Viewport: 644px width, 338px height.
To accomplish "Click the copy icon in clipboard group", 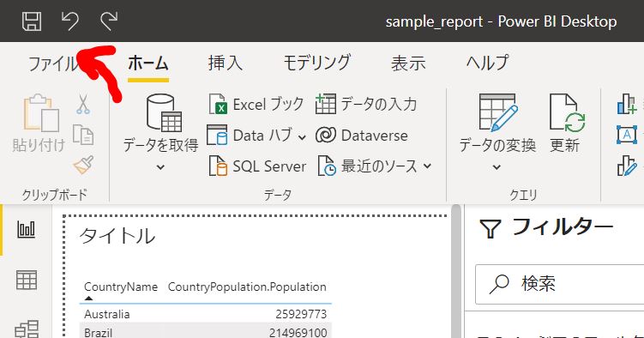I will [x=83, y=135].
